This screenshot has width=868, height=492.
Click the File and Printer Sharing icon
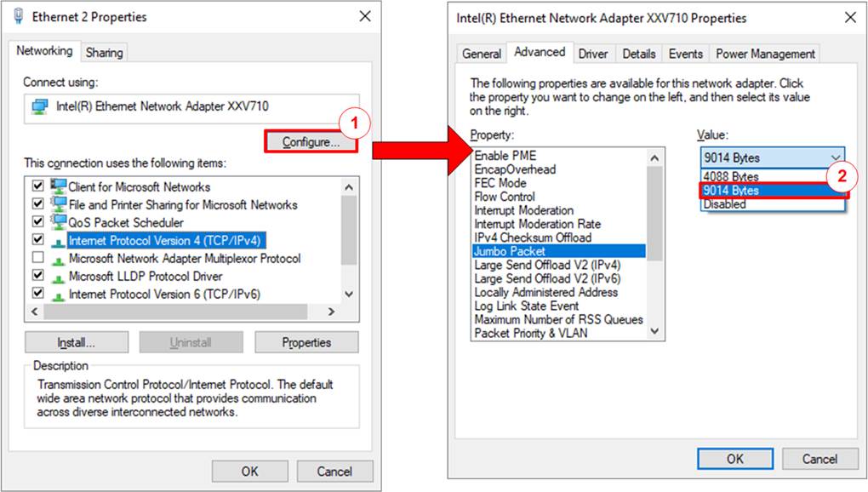point(58,204)
